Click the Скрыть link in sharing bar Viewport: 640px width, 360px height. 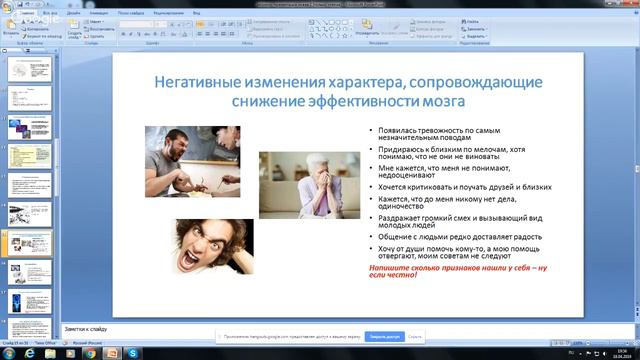pos(415,337)
